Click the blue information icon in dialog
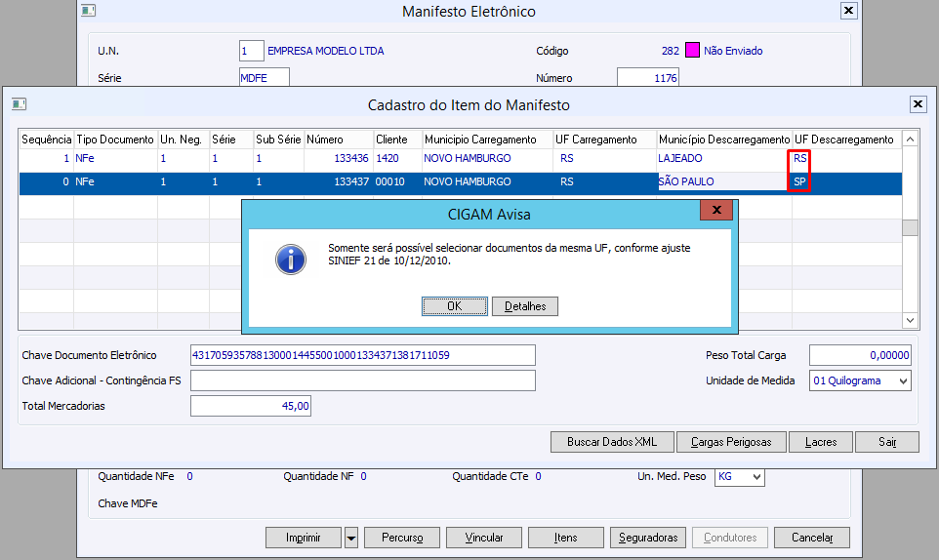 291,259
